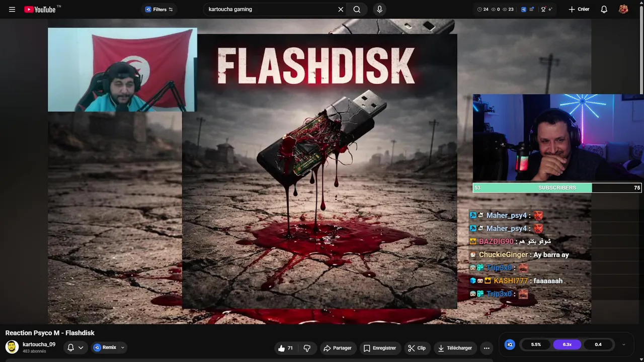Image resolution: width=644 pixels, height=362 pixels.
Task: Click the Partager share button
Action: [x=338, y=348]
